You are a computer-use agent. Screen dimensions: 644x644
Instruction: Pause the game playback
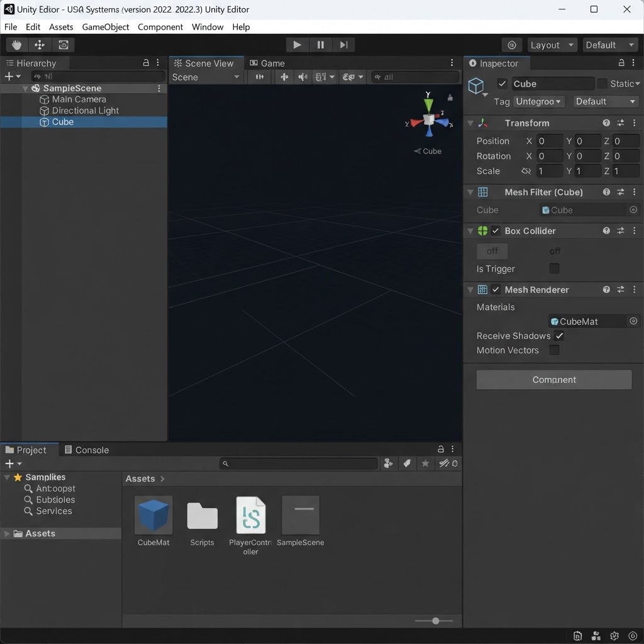click(320, 45)
